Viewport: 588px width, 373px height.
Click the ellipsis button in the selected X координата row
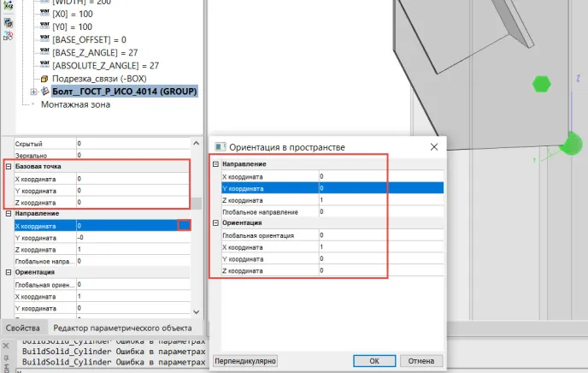(184, 226)
